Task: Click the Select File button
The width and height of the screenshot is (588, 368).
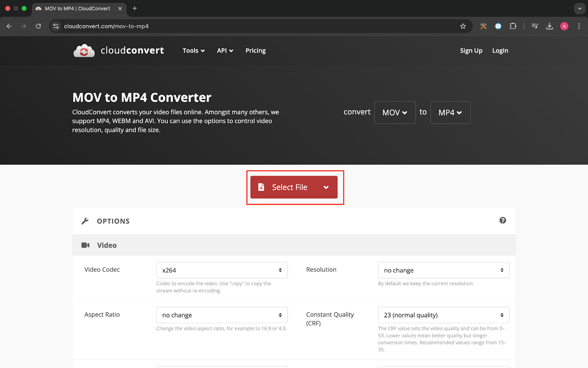Action: click(290, 187)
